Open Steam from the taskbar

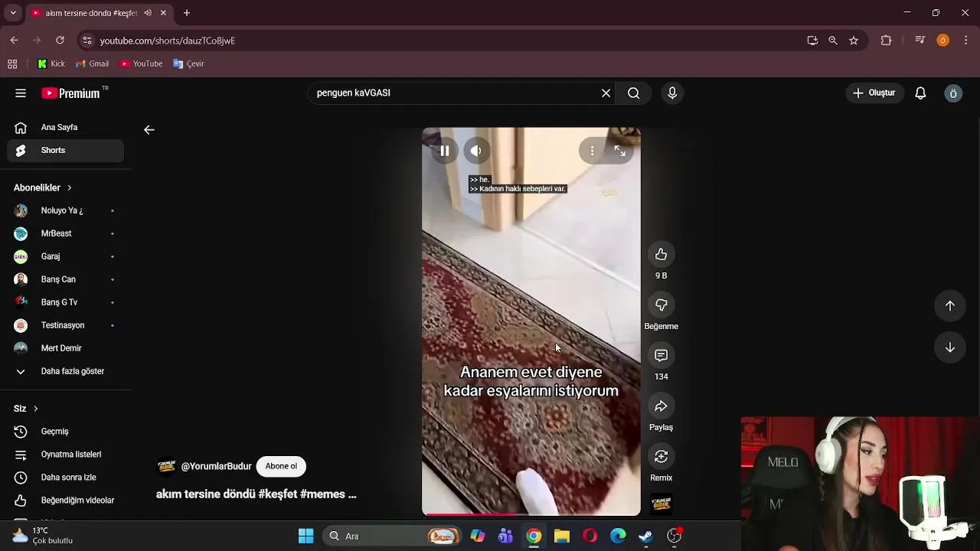(645, 536)
